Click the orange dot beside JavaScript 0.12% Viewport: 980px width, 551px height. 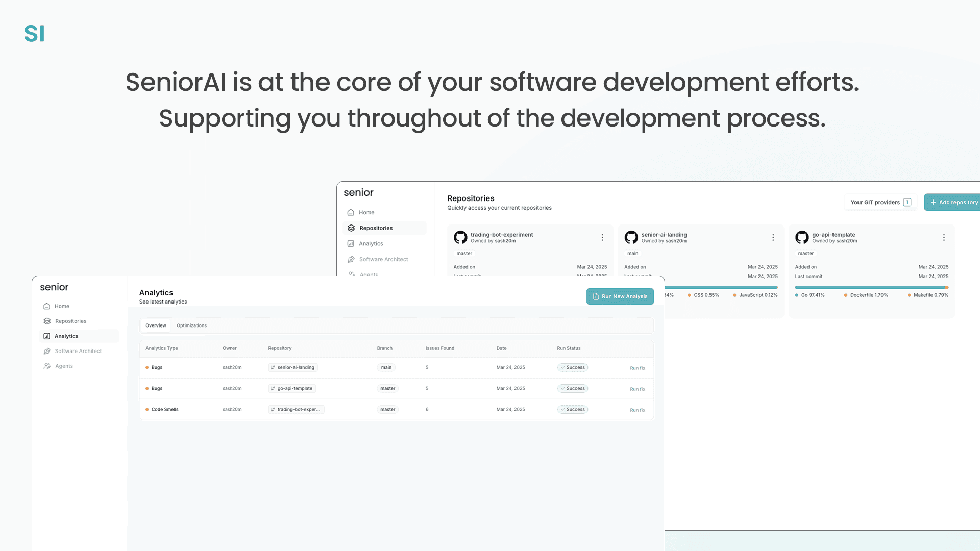(x=734, y=295)
